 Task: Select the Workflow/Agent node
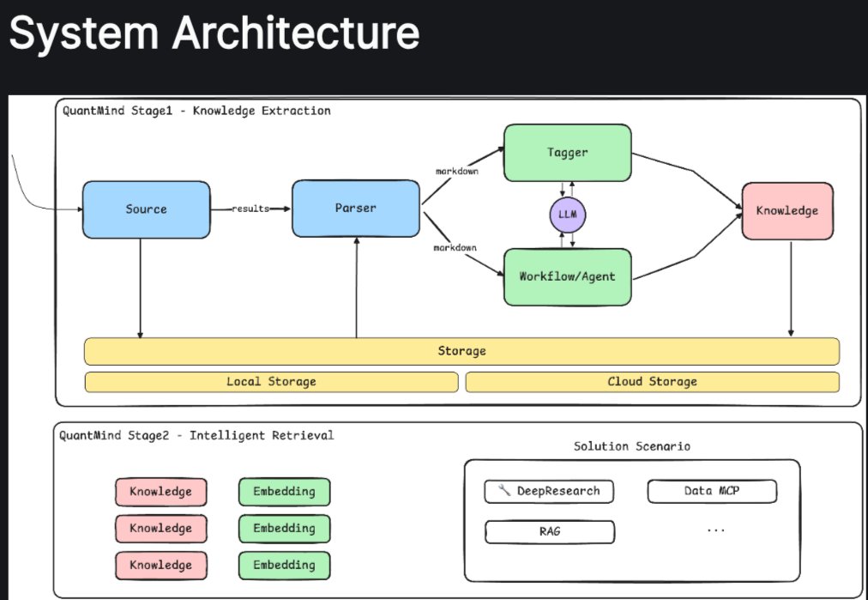click(x=568, y=276)
